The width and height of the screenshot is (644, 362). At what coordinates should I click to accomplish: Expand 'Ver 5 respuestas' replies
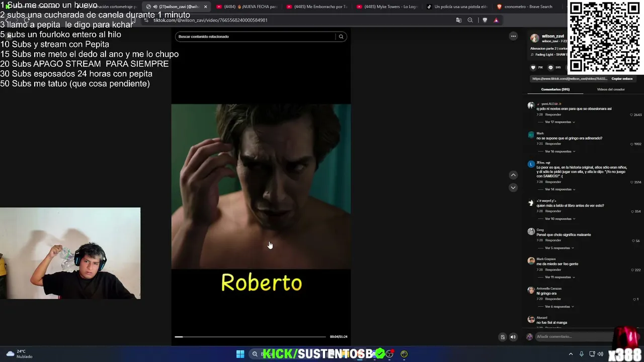(x=559, y=248)
